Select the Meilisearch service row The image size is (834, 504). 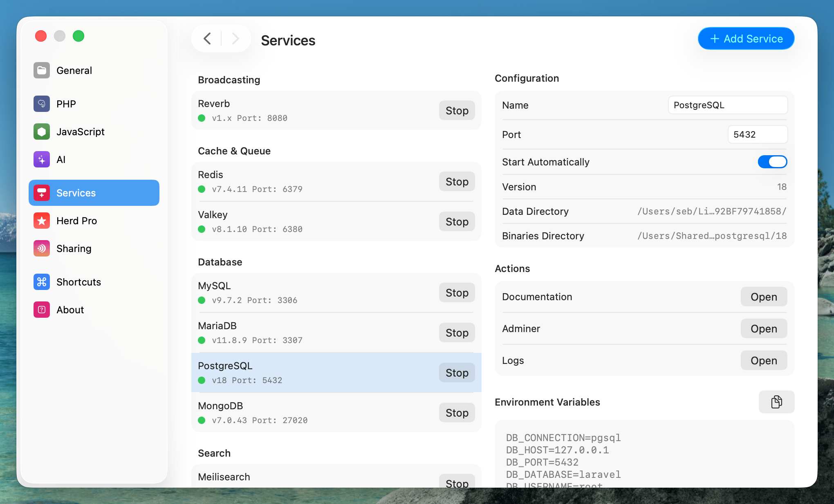(x=336, y=476)
